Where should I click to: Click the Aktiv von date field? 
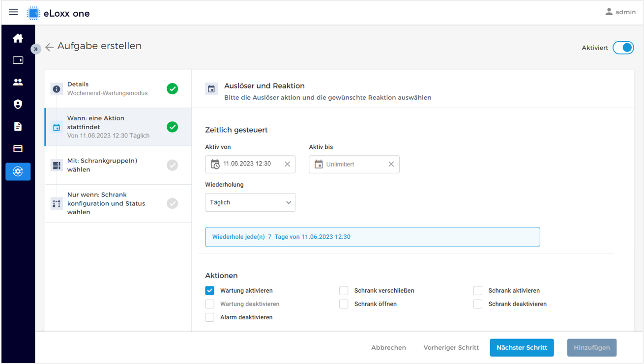point(250,164)
